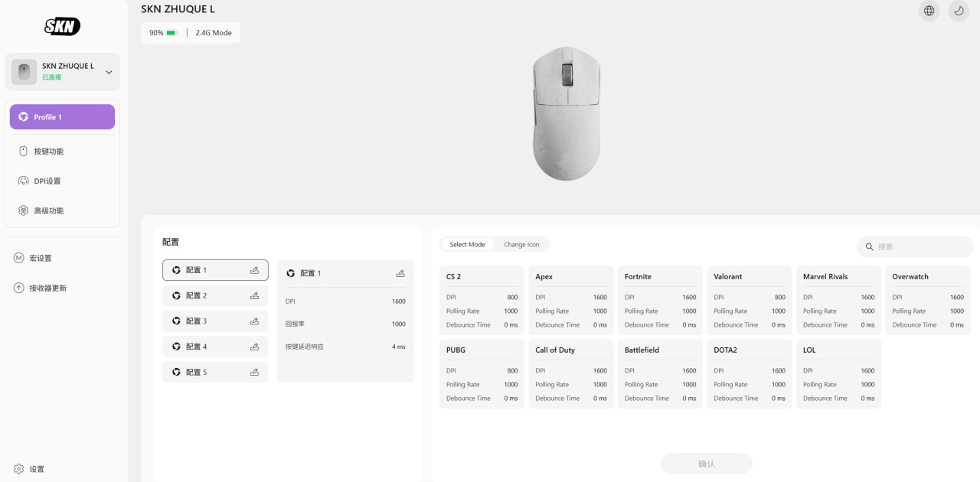Image resolution: width=980 pixels, height=482 pixels.
Task: Click the DPI value 1600 in 配置 1 card
Action: [398, 301]
